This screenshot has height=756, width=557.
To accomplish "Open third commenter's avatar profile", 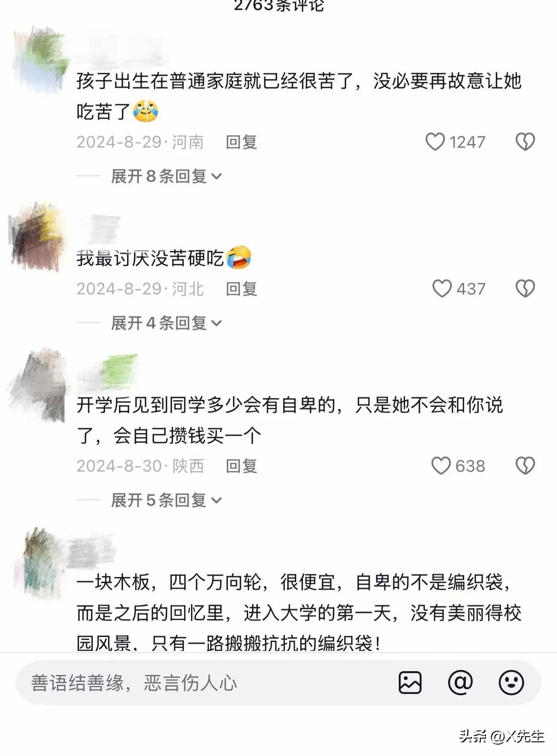I will tap(37, 385).
